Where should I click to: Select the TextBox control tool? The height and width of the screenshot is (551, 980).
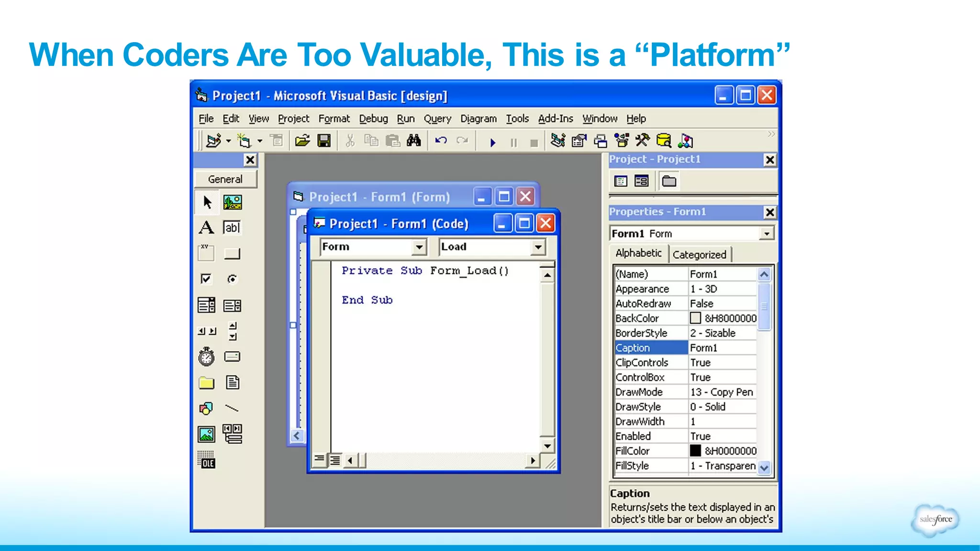(232, 228)
